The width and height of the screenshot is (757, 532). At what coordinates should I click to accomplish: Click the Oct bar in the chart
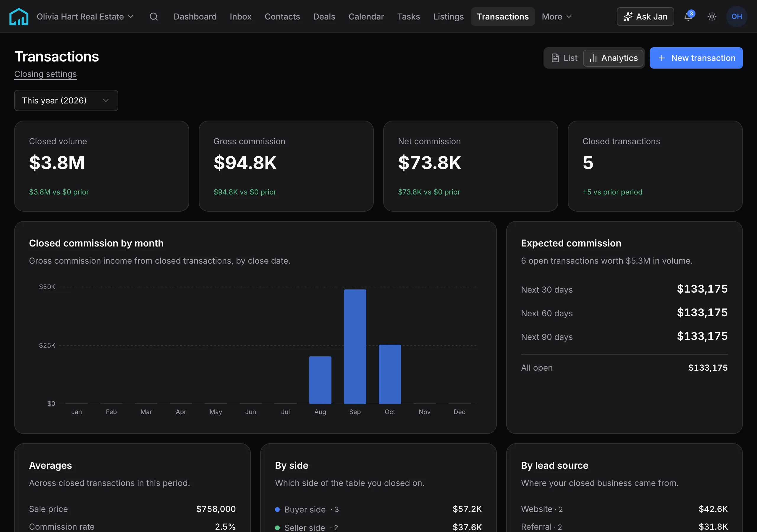pyautogui.click(x=390, y=374)
